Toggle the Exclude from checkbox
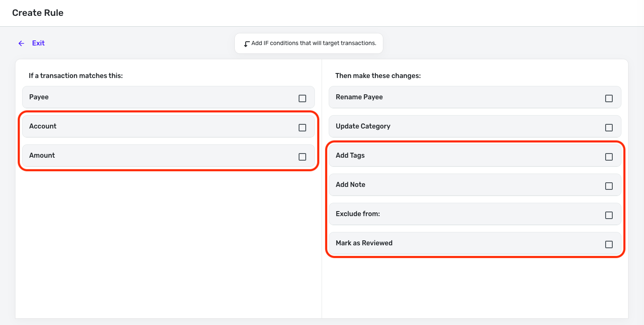Viewport: 644px width, 325px height. click(x=609, y=215)
